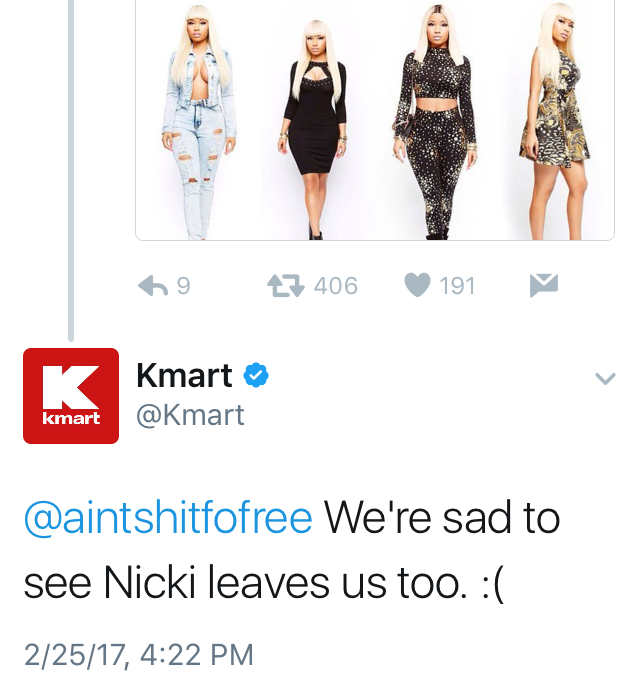Tap the blue verified badge
The height and width of the screenshot is (690, 633).
coord(256,375)
